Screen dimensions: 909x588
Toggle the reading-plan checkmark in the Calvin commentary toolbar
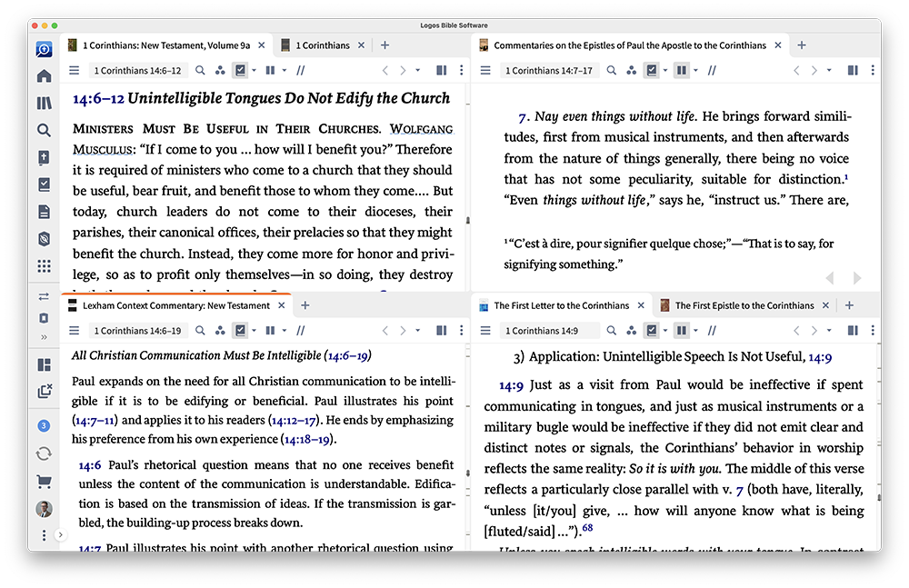point(652,70)
